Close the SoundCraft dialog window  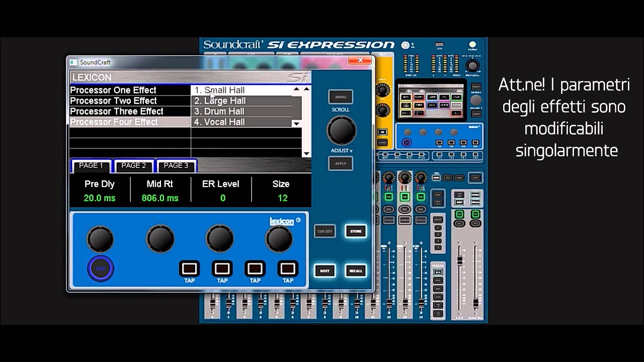[360, 60]
